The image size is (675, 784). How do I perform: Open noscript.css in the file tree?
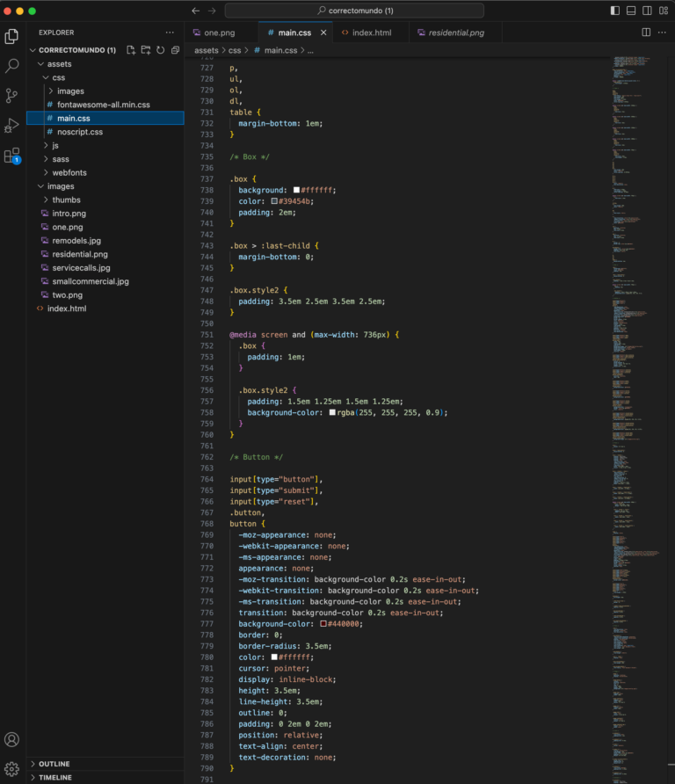coord(79,132)
